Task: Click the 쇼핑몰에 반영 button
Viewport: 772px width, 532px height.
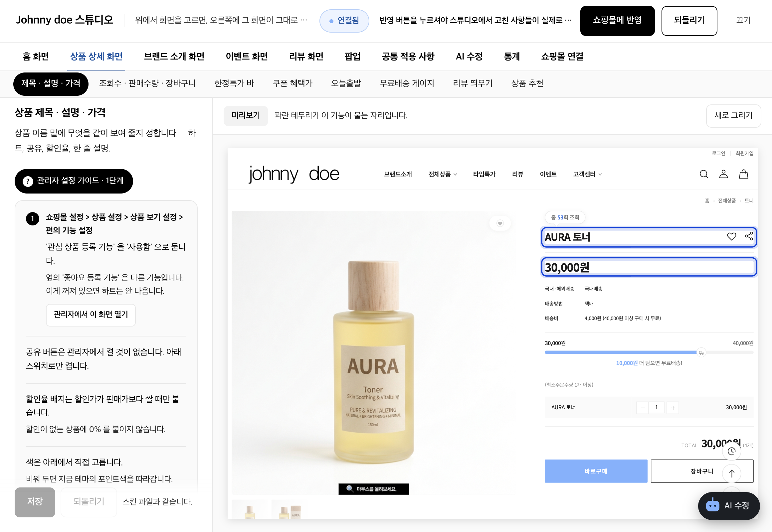Action: click(617, 21)
